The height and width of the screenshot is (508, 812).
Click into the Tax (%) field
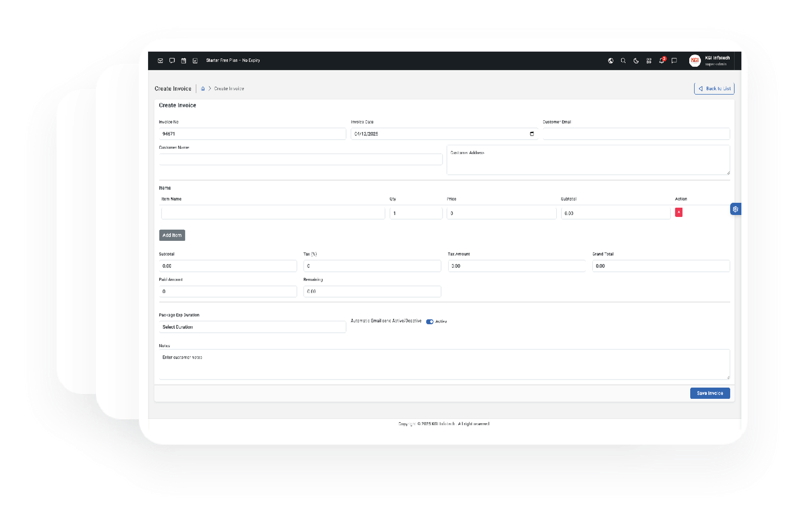pyautogui.click(x=372, y=266)
